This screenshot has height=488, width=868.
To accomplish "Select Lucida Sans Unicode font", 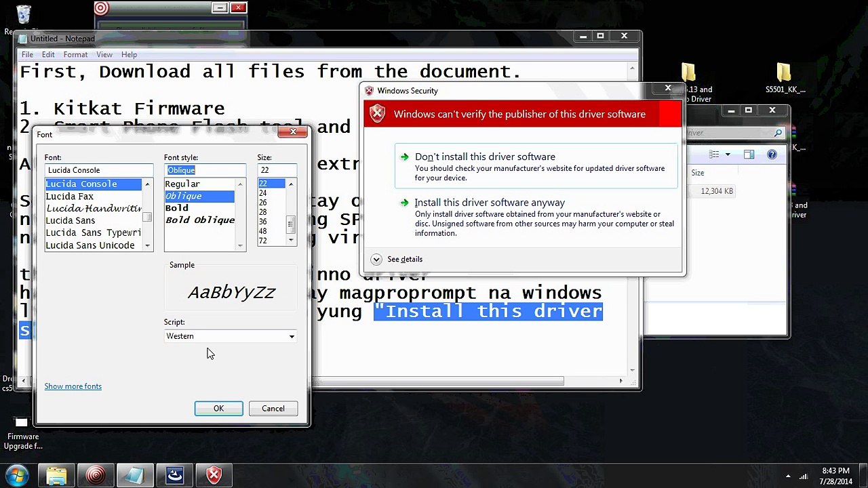I will (x=93, y=245).
